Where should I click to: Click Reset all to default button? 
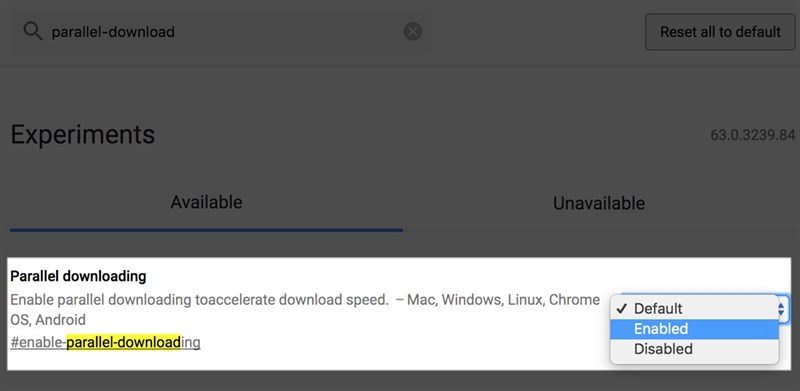[720, 32]
